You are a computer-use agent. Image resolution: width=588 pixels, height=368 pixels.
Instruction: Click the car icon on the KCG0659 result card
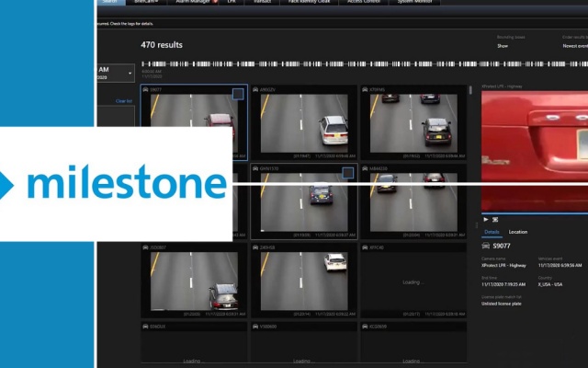tap(365, 327)
